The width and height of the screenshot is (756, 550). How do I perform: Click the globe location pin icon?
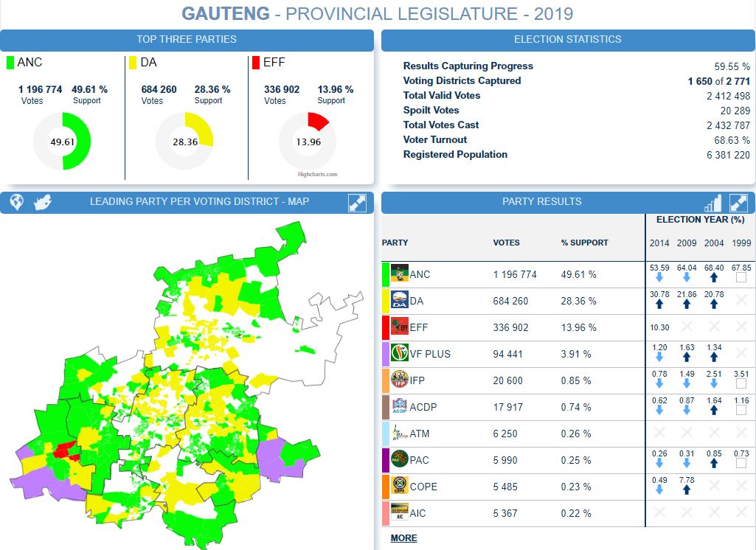(16, 203)
